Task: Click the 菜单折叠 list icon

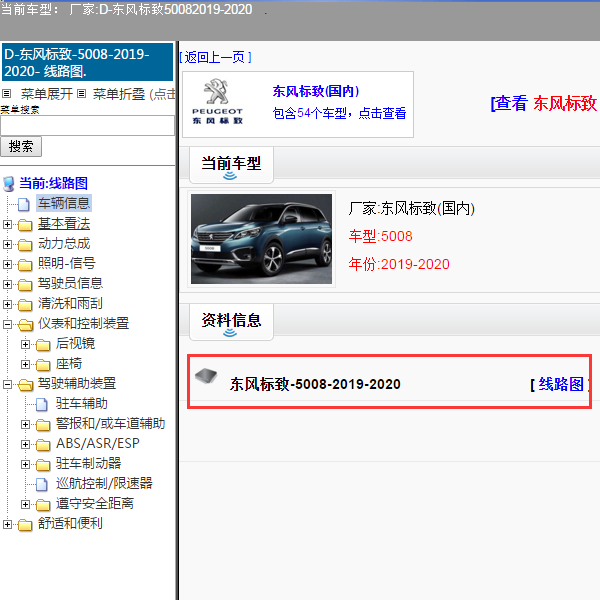Action: (81, 93)
